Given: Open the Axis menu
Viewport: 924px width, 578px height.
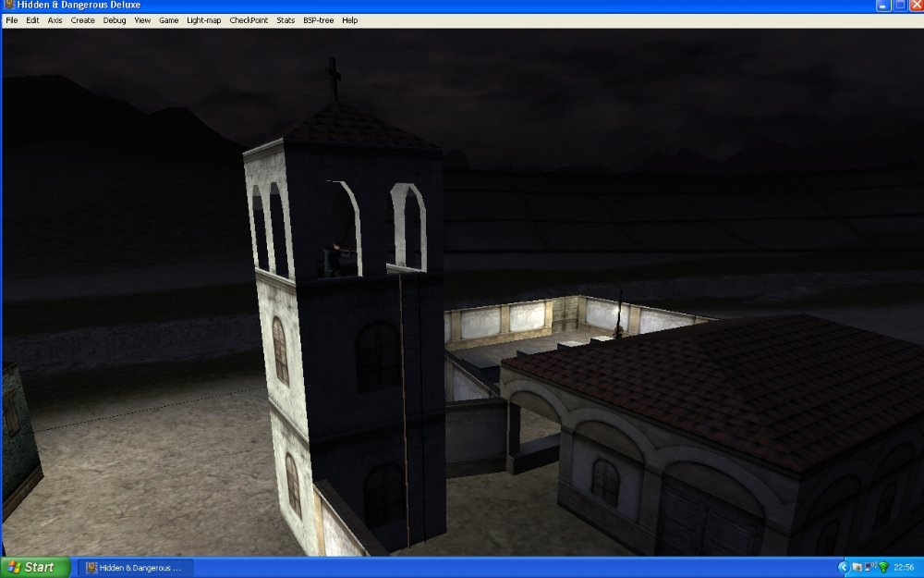Looking at the screenshot, I should (55, 20).
